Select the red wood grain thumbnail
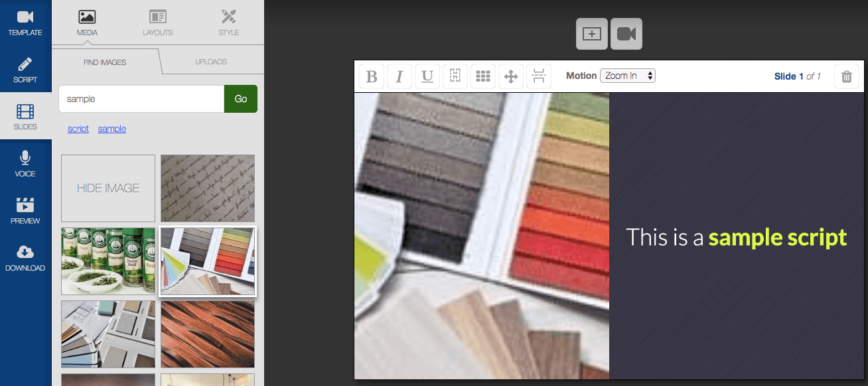868x386 pixels. 208,334
